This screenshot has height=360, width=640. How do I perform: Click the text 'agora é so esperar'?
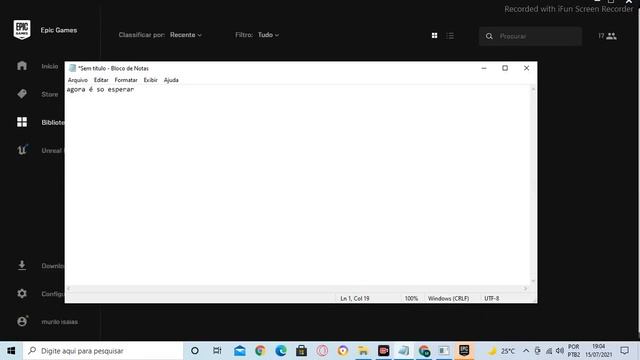(100, 89)
